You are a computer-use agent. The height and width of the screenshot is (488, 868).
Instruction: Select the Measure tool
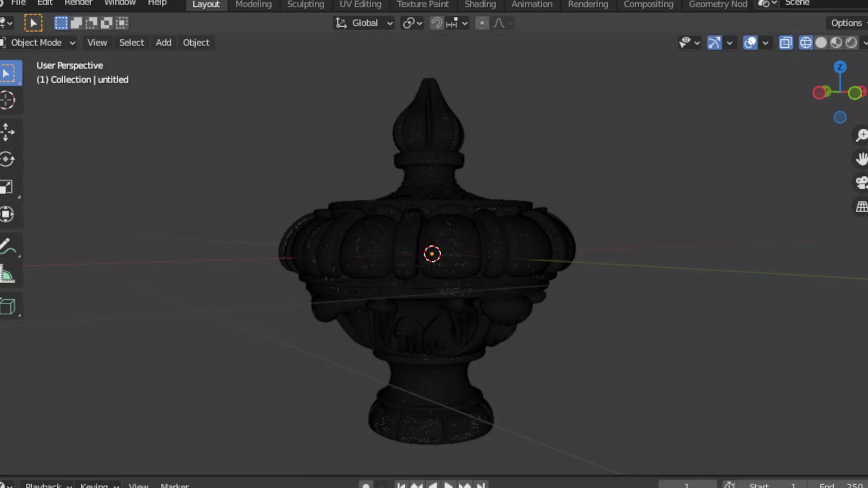(x=7, y=274)
